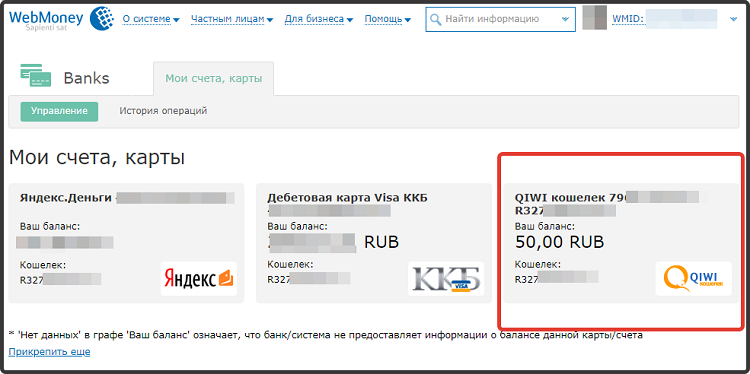Click the ККБ Visa logo

click(446, 279)
